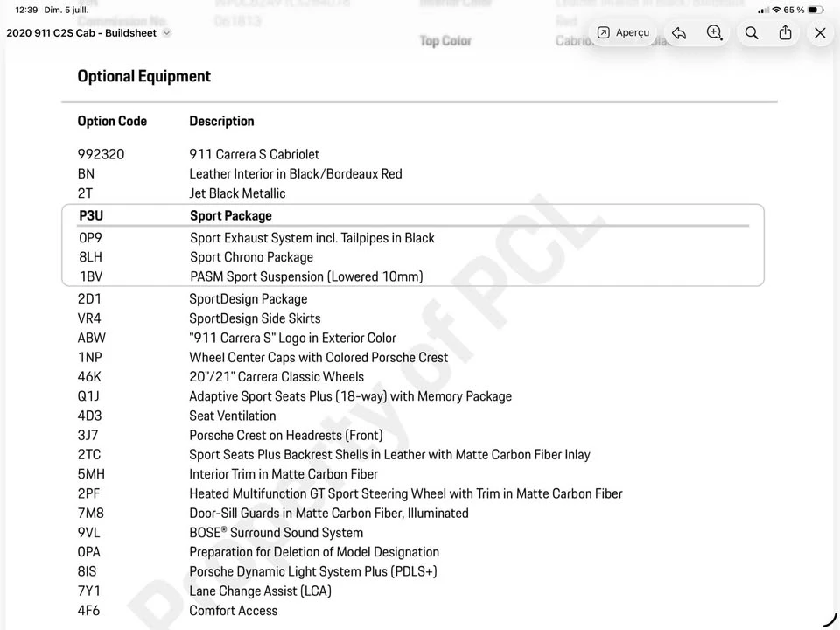840x630 pixels.
Task: Select PASM Sport Suspension (Lowered 10mm)
Action: coord(306,277)
